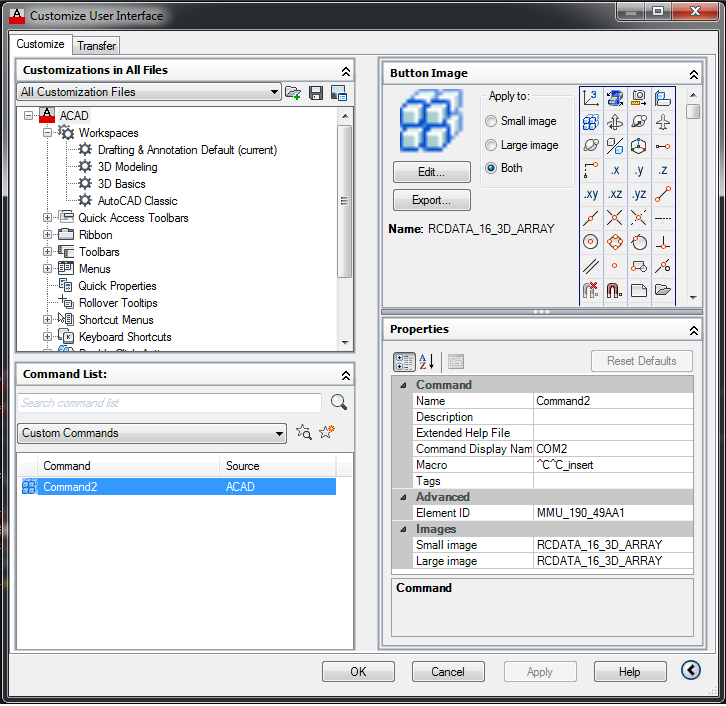This screenshot has width=726, height=706.
Task: Choose the 3D rotate icon in image grid
Action: pyautogui.click(x=615, y=122)
